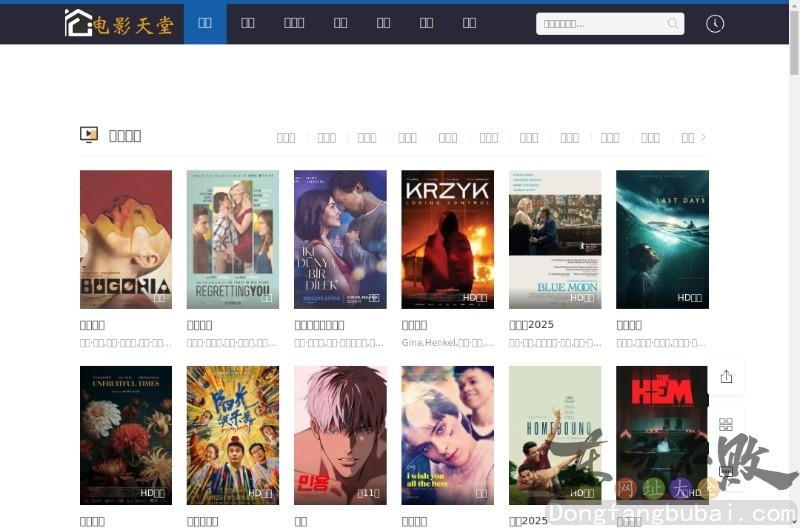Click the magnifier search icon
Viewport: 800px width, 528px height.
click(x=673, y=24)
